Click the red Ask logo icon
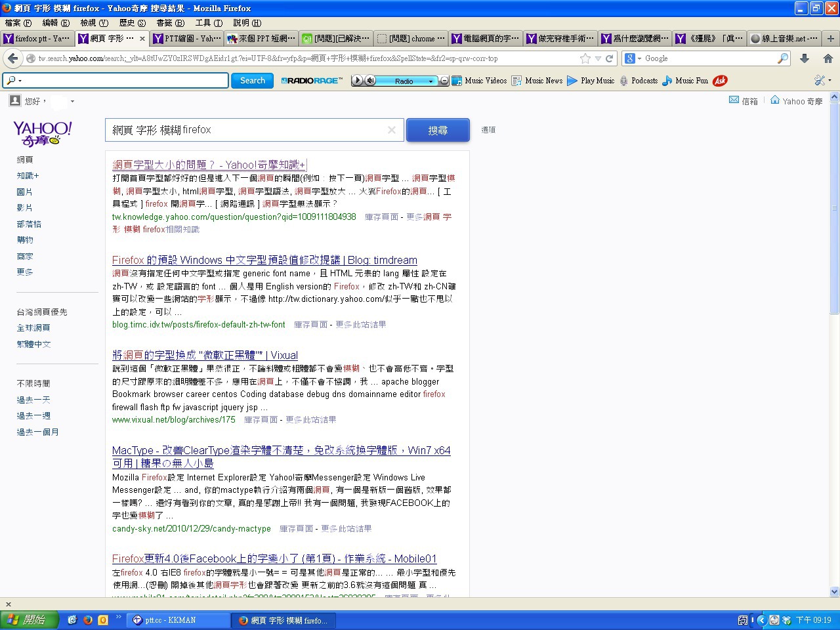The width and height of the screenshot is (840, 630). 720,81
